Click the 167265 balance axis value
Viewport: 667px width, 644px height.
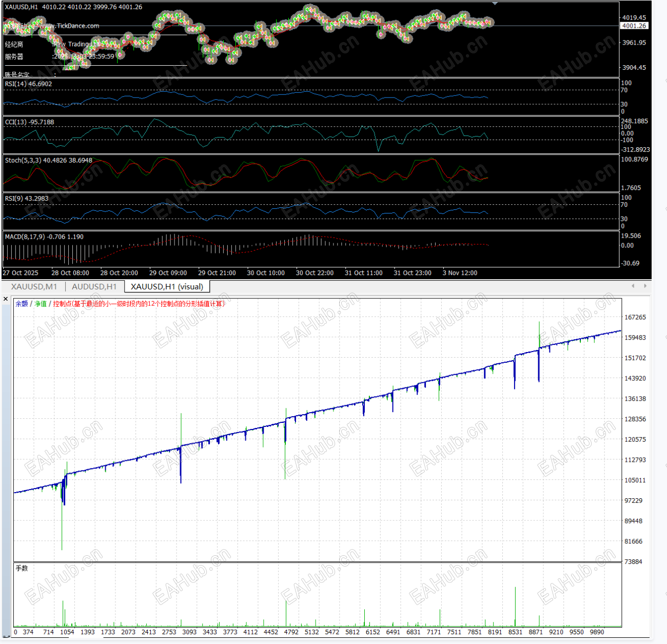click(x=635, y=317)
